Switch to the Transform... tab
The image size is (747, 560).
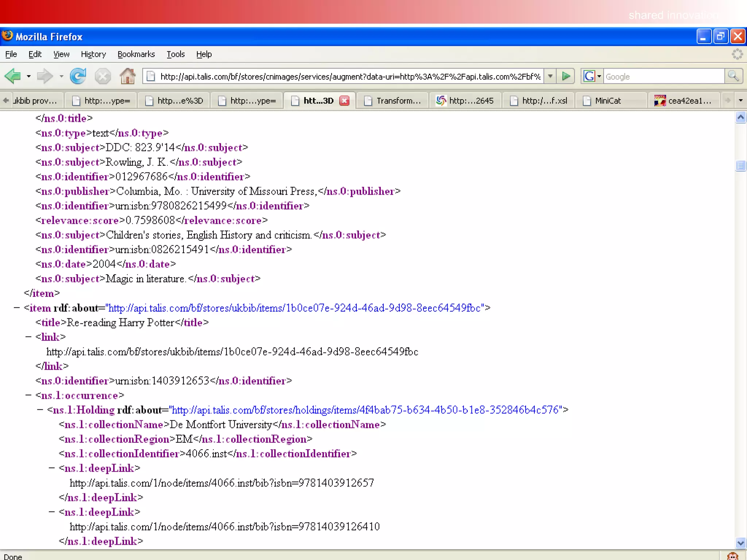[398, 101]
